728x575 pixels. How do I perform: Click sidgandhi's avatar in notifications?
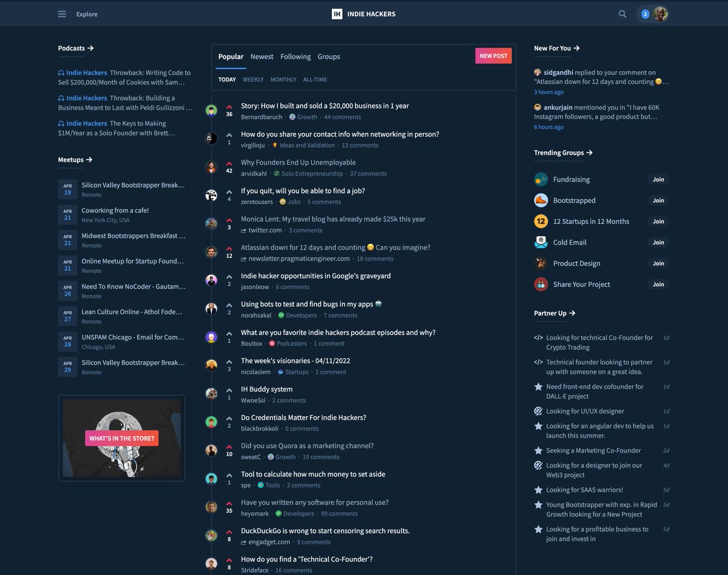[538, 72]
